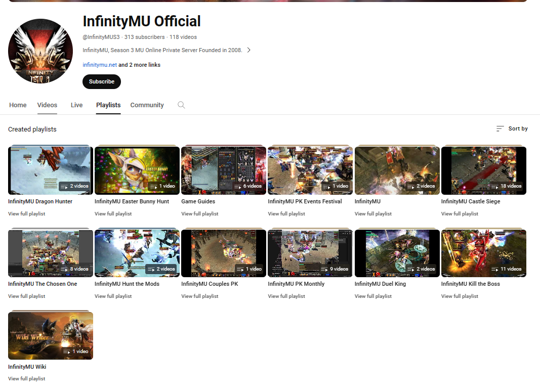540x392 pixels.
Task: Click the 'InfinityMU Couples PK' title
Action: click(x=210, y=284)
